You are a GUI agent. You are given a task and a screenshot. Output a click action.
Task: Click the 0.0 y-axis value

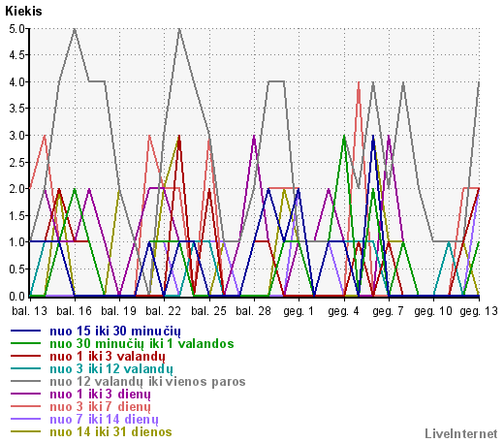point(17,296)
